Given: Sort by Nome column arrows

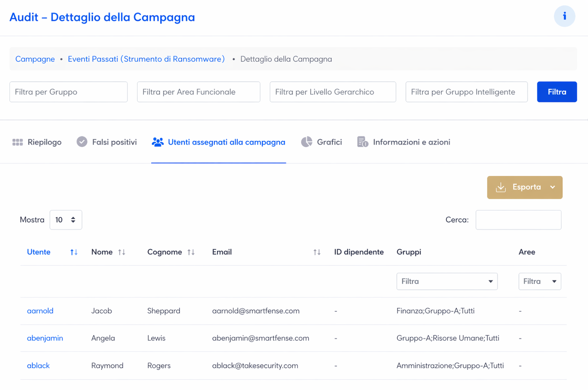Looking at the screenshot, I should click(121, 252).
